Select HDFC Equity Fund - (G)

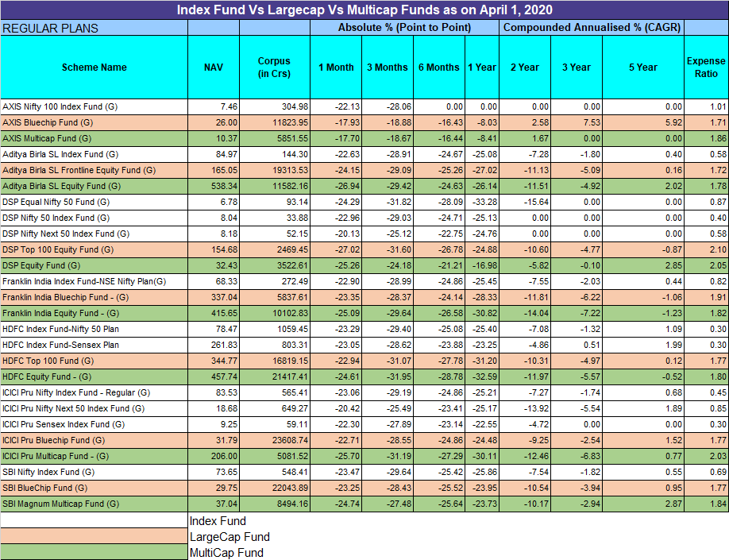47,377
